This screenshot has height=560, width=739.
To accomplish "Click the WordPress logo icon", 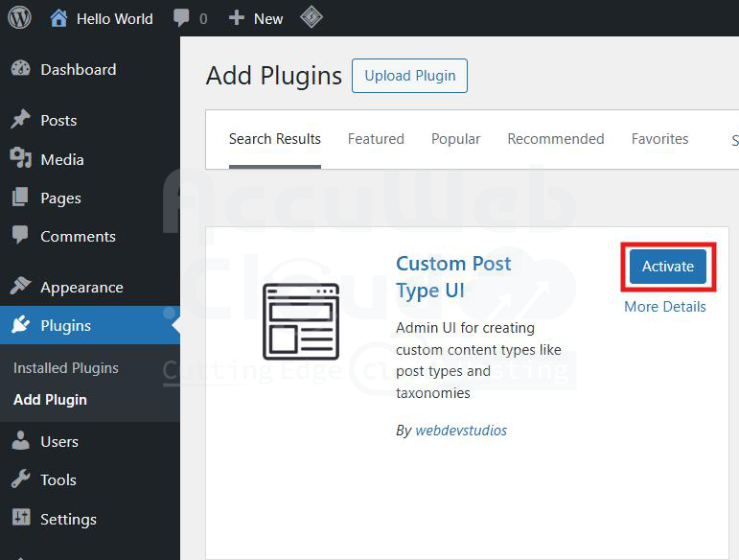I will tap(19, 18).
